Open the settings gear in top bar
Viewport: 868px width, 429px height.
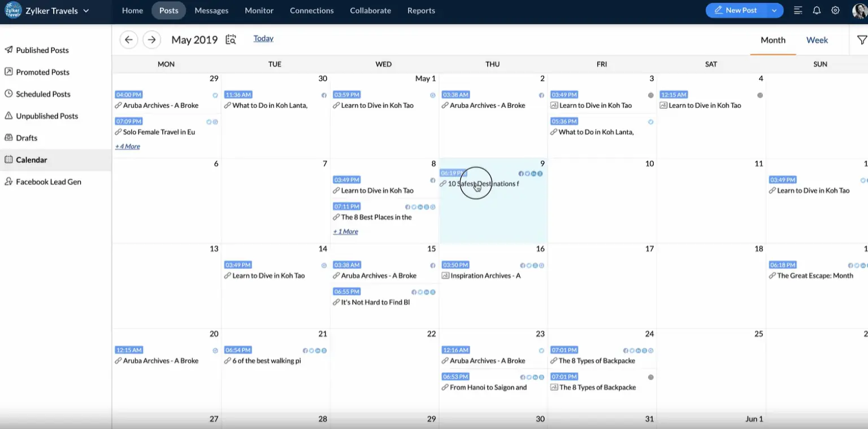point(835,11)
